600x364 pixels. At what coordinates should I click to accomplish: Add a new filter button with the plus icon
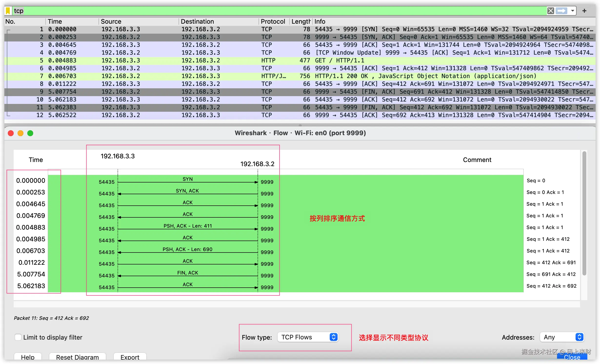tap(585, 10)
